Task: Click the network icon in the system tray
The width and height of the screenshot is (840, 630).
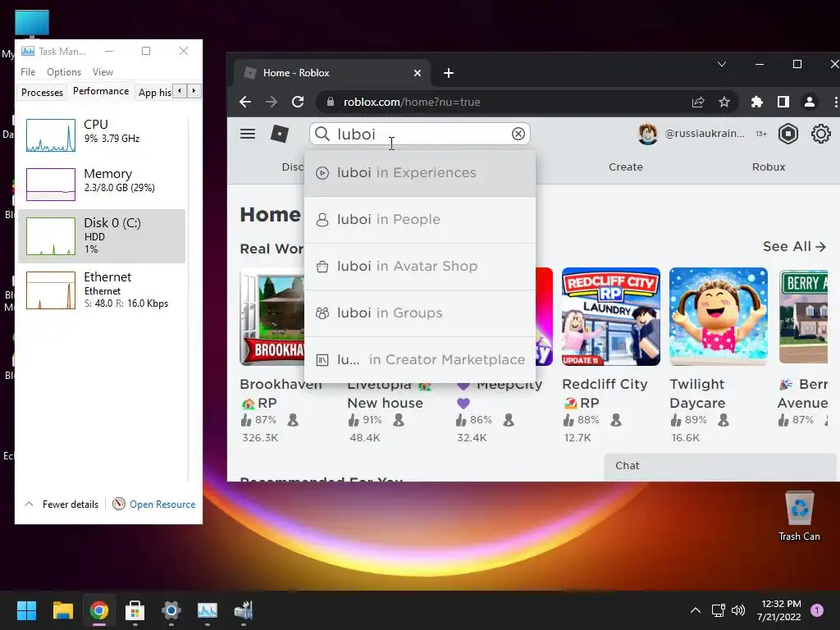Action: tap(718, 610)
